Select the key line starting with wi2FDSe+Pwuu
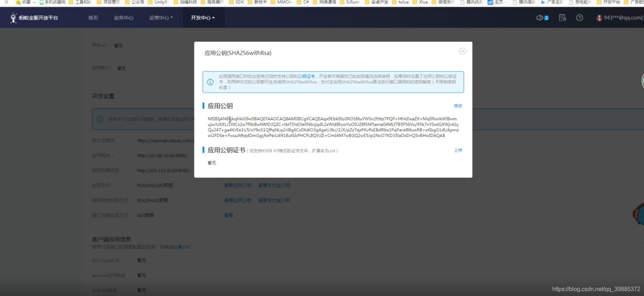 tap(326, 135)
